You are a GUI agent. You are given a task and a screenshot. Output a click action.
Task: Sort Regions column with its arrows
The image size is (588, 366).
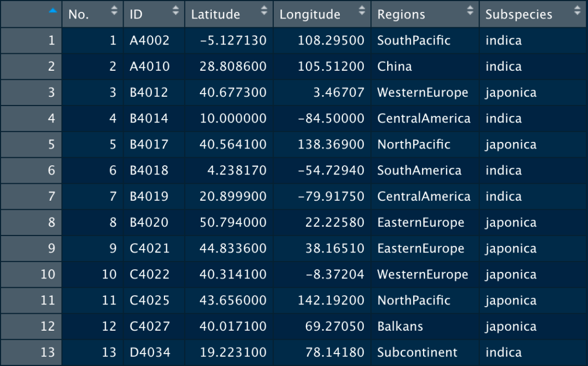[x=470, y=10]
